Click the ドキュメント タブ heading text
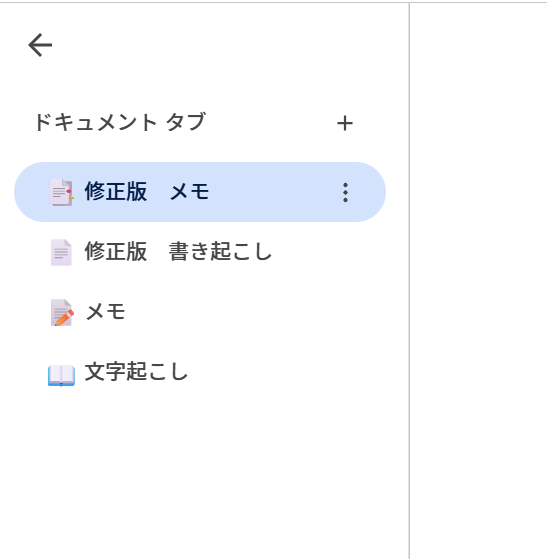The width and height of the screenshot is (547, 559). tap(120, 122)
